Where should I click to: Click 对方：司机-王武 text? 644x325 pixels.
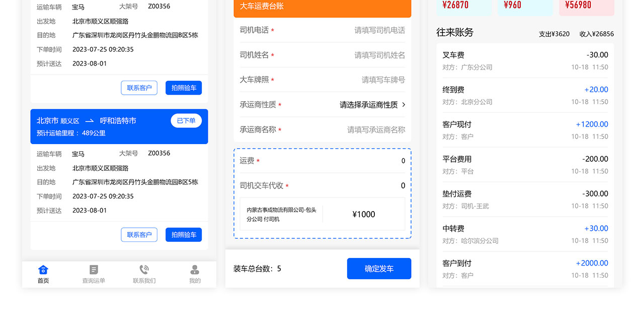coord(465,206)
